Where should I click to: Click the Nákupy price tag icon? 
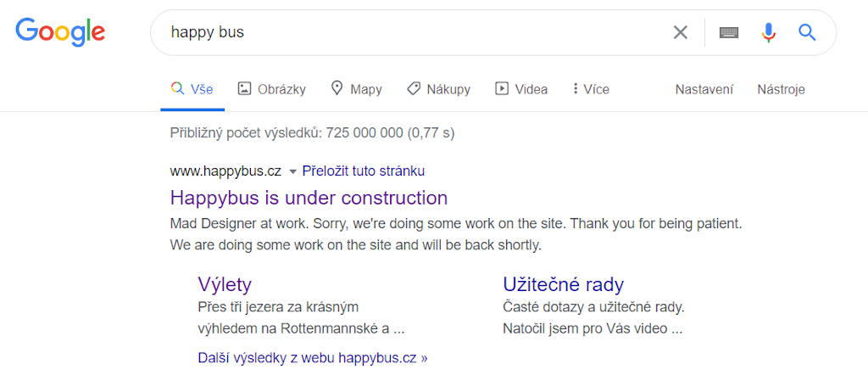coord(414,88)
